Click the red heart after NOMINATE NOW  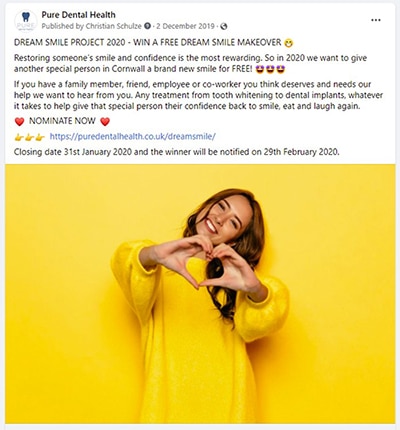105,121
